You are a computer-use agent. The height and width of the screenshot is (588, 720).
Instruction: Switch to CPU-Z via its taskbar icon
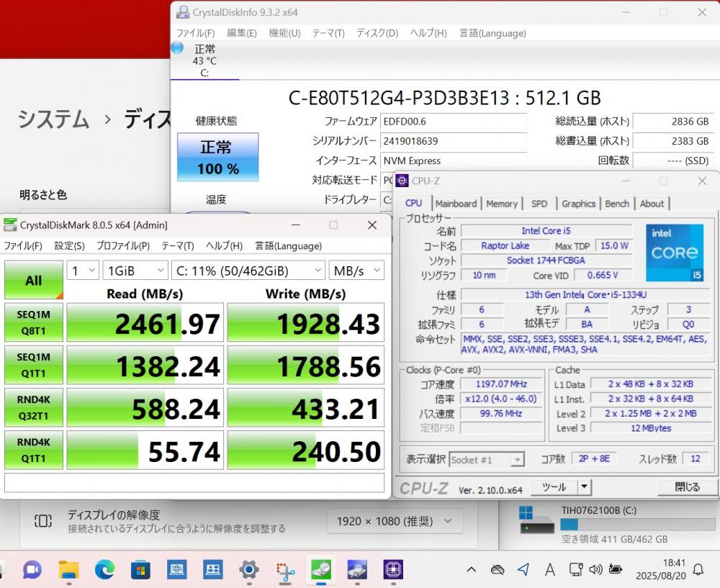[x=393, y=570]
